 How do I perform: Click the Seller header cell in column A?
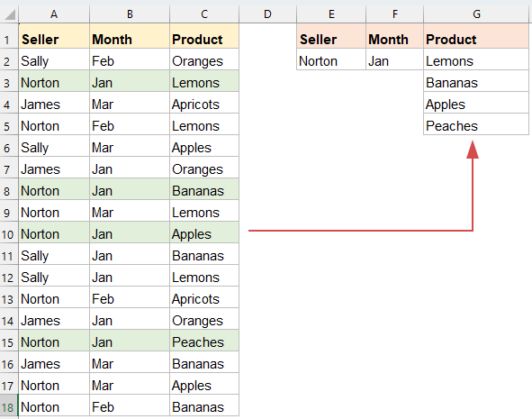coord(54,40)
